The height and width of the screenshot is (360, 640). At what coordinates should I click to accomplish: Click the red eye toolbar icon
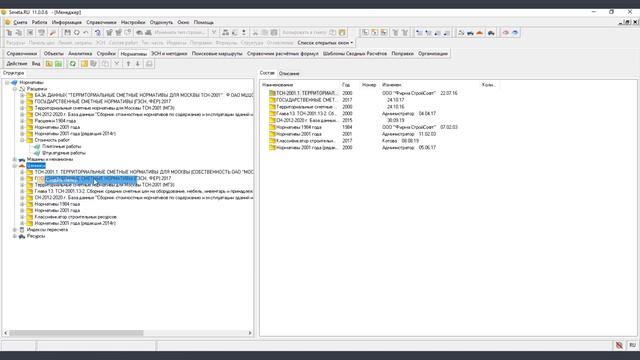506,33
